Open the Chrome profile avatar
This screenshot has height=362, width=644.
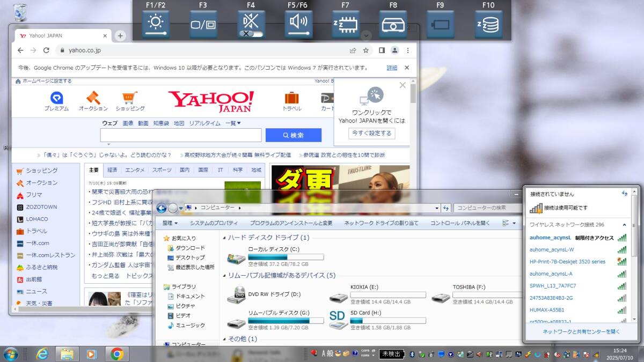[x=395, y=50]
